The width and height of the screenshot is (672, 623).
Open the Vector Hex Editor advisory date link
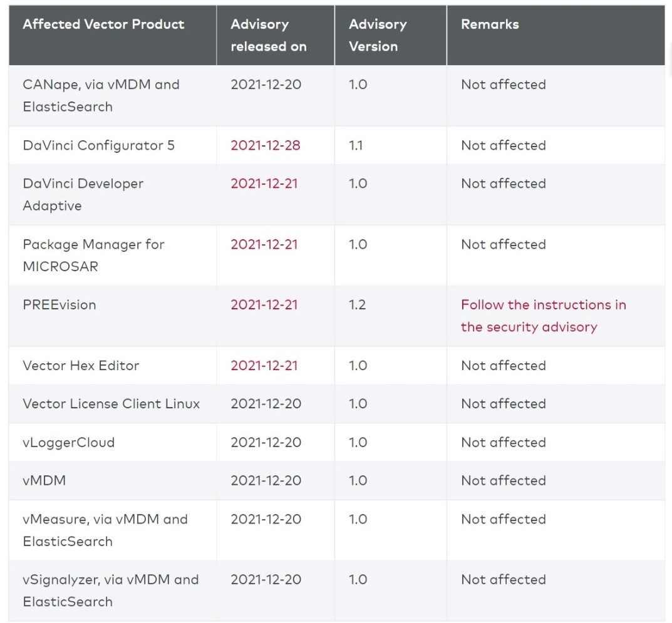point(264,366)
